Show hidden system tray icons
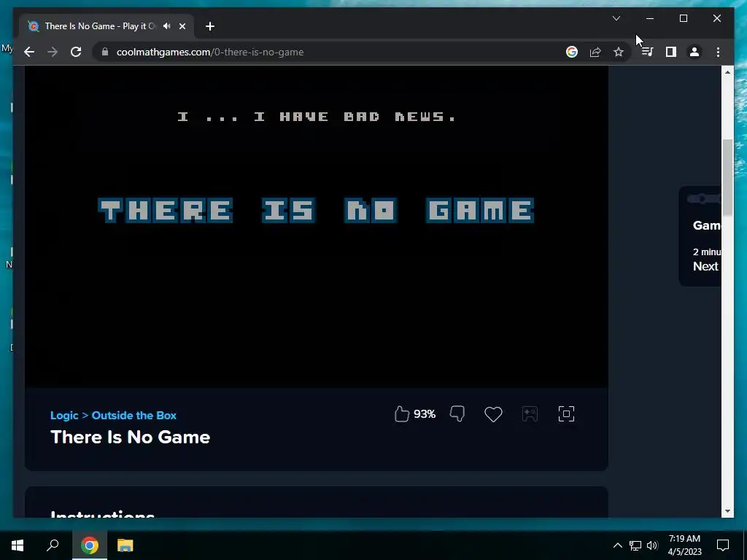Viewport: 747px width, 560px height. [x=617, y=545]
